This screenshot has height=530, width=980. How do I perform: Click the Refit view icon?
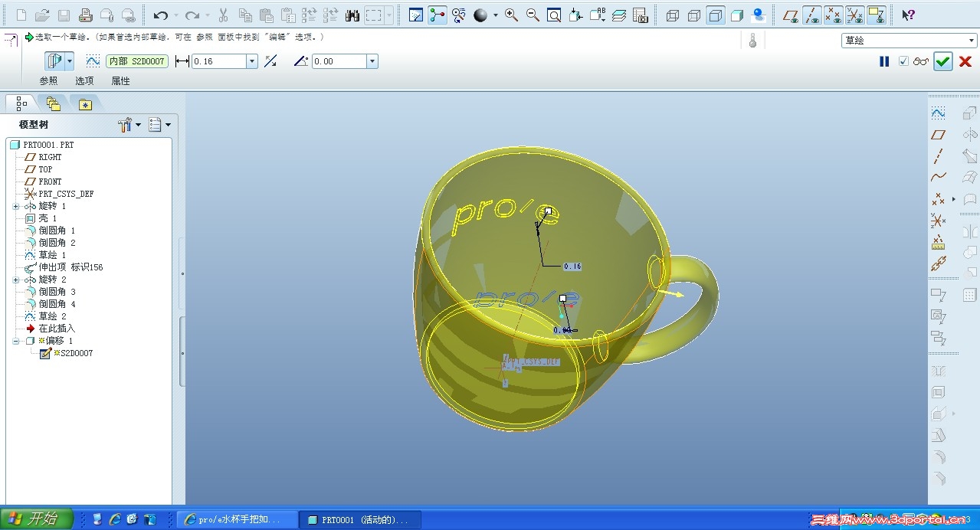click(554, 15)
